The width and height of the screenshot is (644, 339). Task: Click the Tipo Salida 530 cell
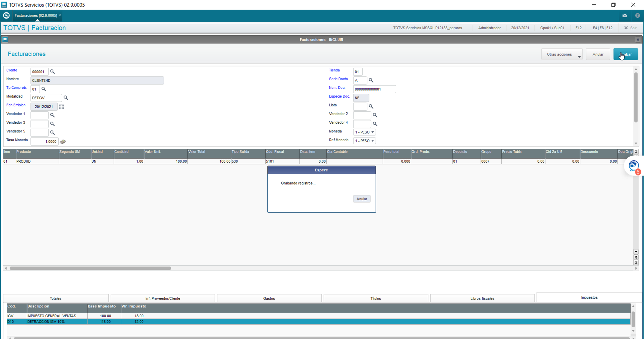pos(248,161)
